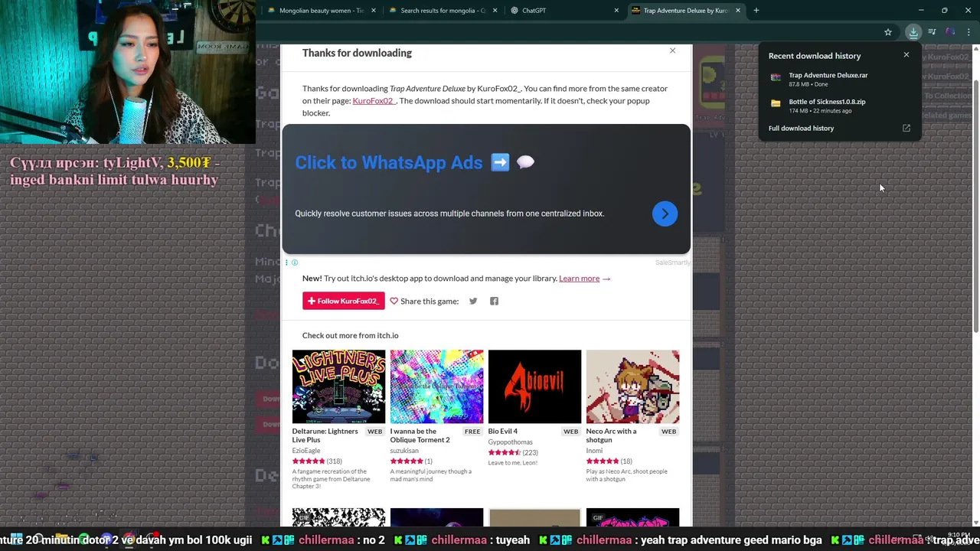
Task: Close the Thanks for downloading dialog
Action: (x=673, y=51)
